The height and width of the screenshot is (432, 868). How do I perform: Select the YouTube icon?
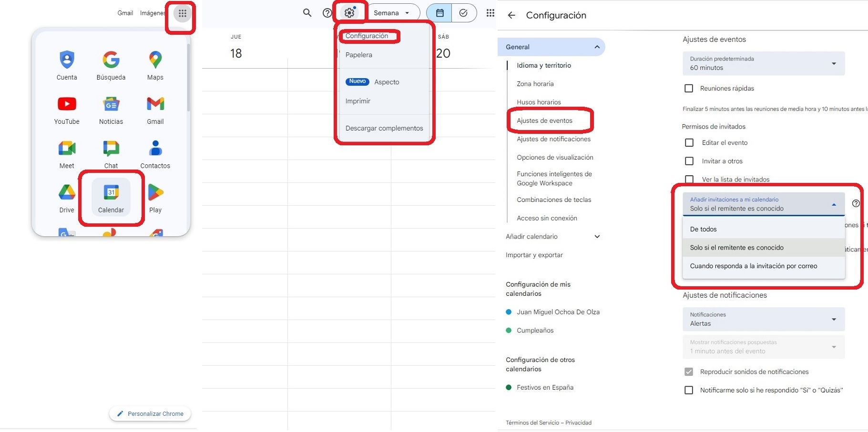click(66, 104)
